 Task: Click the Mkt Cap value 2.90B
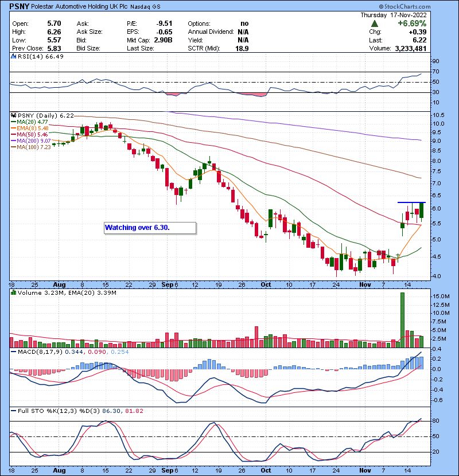click(163, 40)
